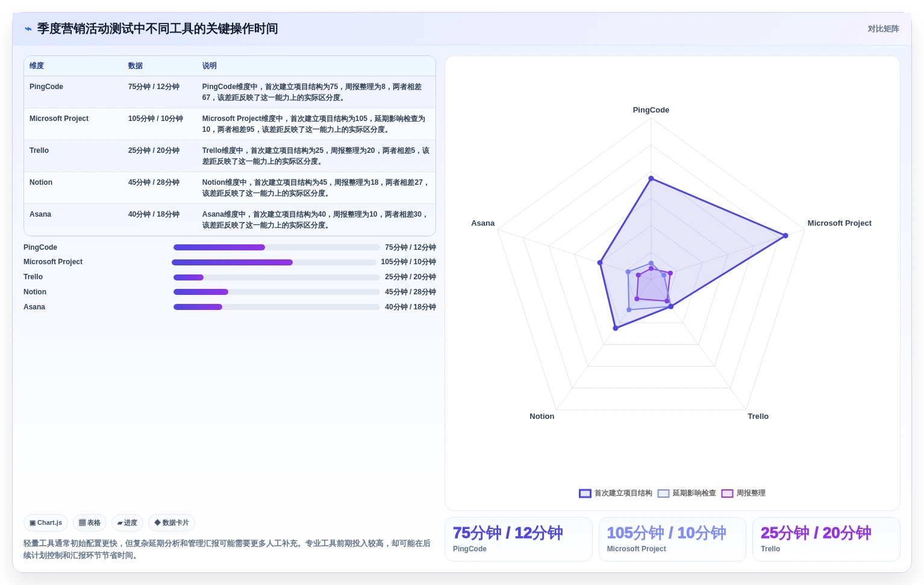Image resolution: width=924 pixels, height=585 pixels.
Task: Click the table cell 25分钟 / 20分钟
Action: (154, 150)
